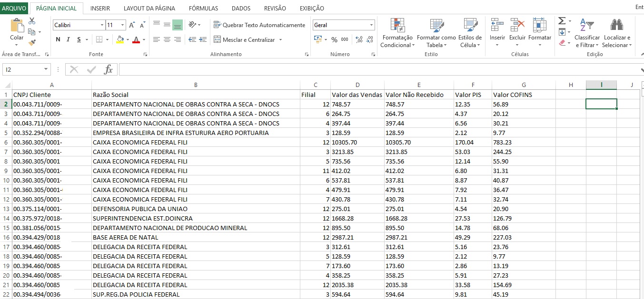Image resolution: width=644 pixels, height=299 pixels.
Task: Click the insert function fx icon
Action: pyautogui.click(x=109, y=70)
